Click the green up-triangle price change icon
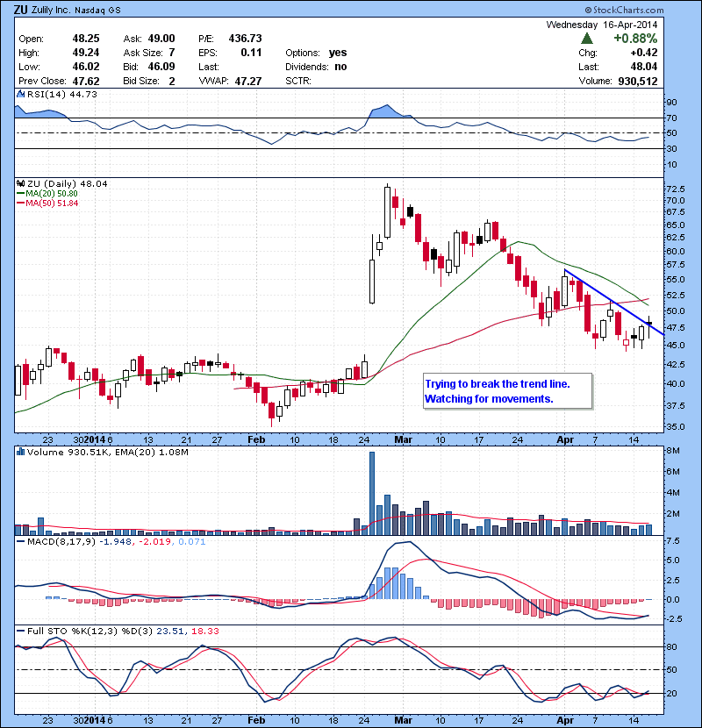 coord(587,39)
